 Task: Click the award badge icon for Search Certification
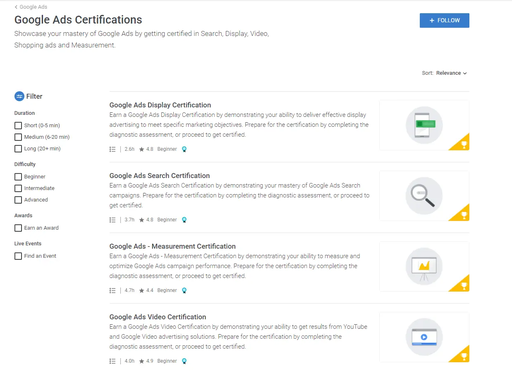[x=184, y=220]
